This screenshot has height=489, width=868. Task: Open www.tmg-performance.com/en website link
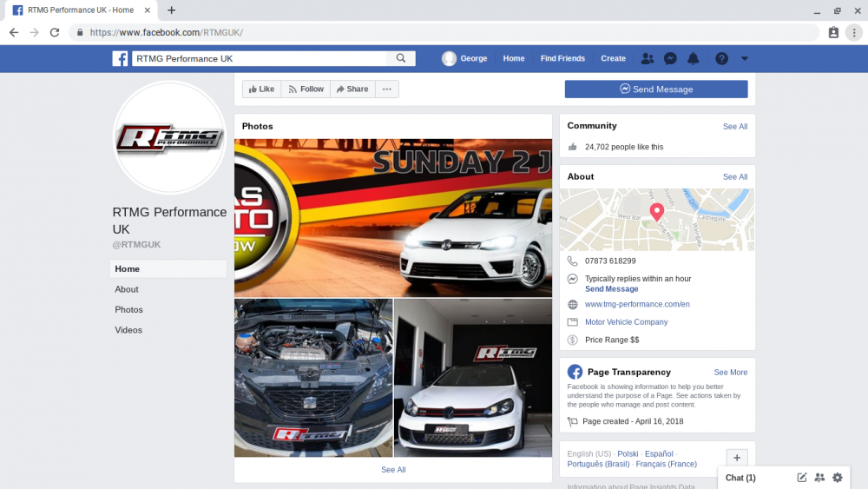point(637,304)
